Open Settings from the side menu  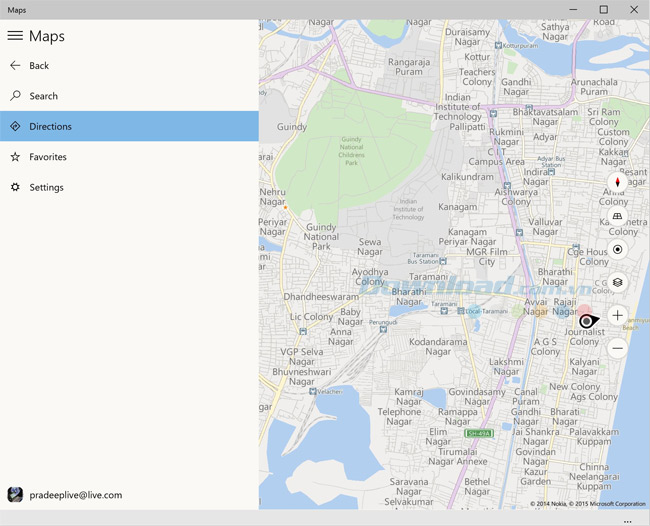46,187
